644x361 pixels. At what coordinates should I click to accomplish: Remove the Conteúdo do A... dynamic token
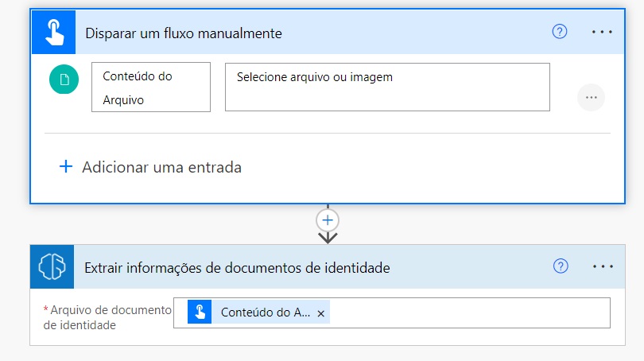320,314
